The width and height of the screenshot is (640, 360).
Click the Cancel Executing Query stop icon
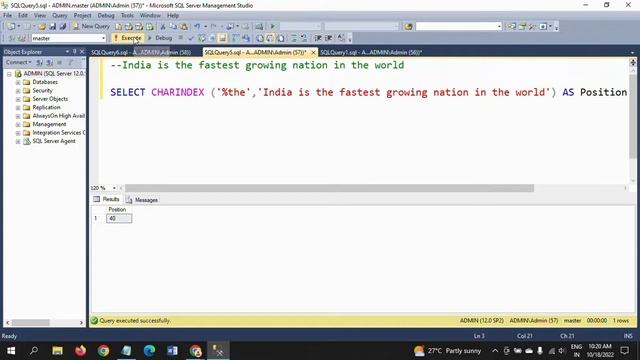[181, 38]
